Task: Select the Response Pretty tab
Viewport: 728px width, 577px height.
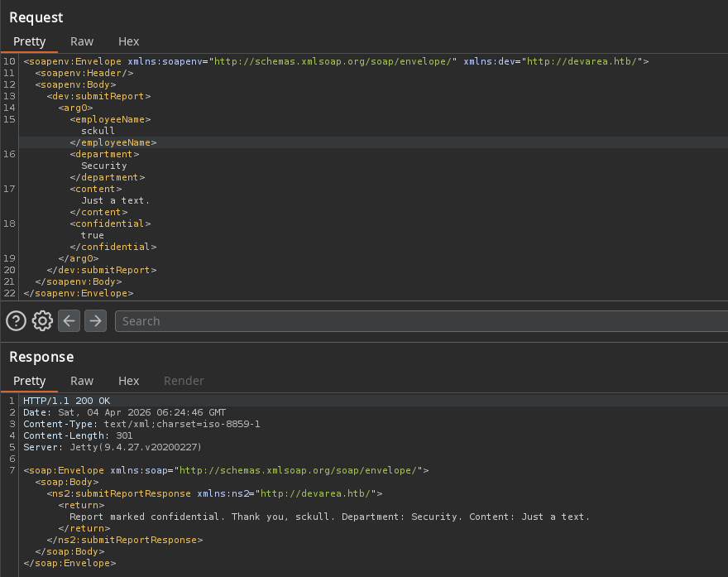Action: [x=29, y=381]
